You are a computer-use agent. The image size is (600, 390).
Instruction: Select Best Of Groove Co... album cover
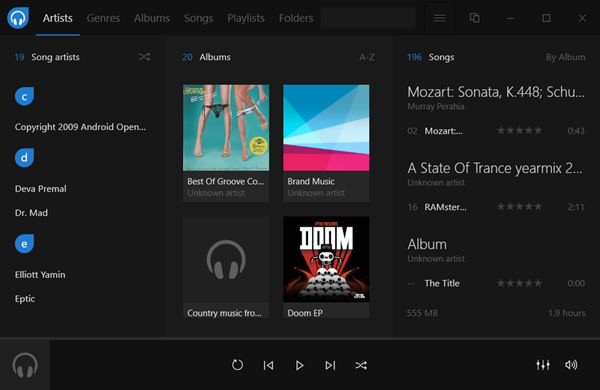[226, 127]
